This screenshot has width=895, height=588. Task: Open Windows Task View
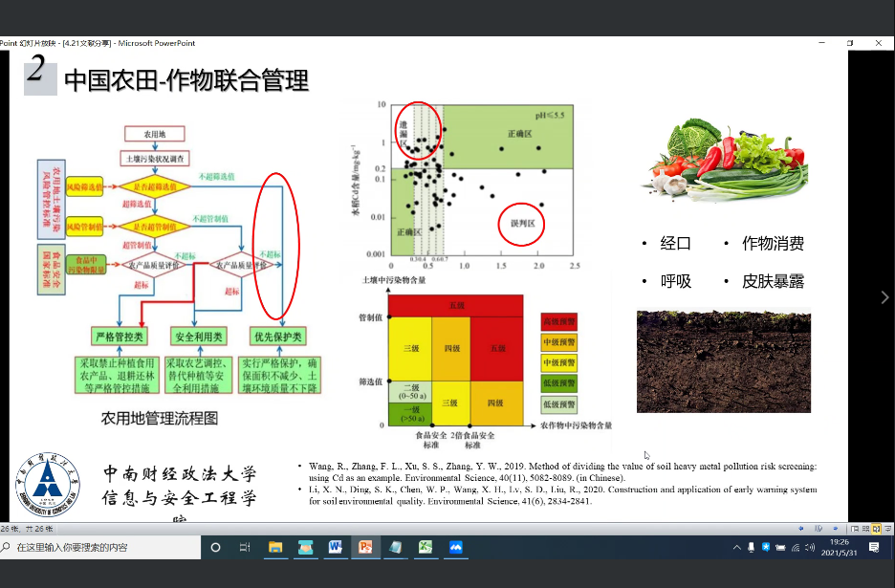tap(245, 547)
